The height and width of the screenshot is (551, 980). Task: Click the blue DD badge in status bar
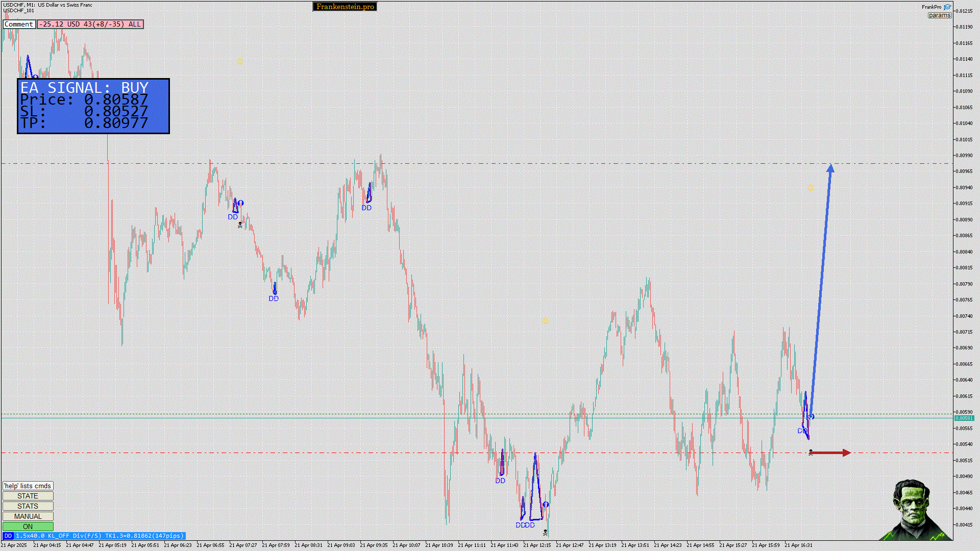click(8, 536)
